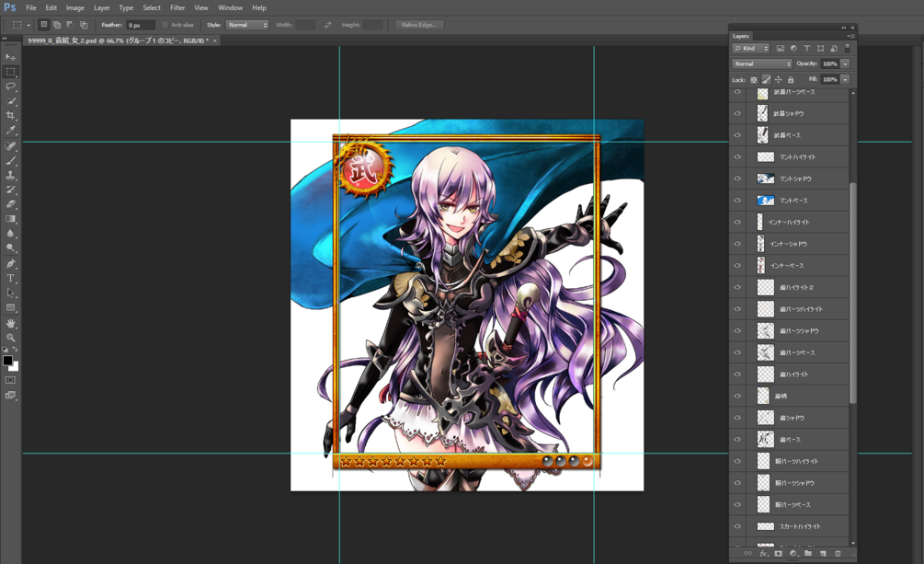This screenshot has height=564, width=924.
Task: Hide the 武器シャドウ layer
Action: tap(737, 113)
